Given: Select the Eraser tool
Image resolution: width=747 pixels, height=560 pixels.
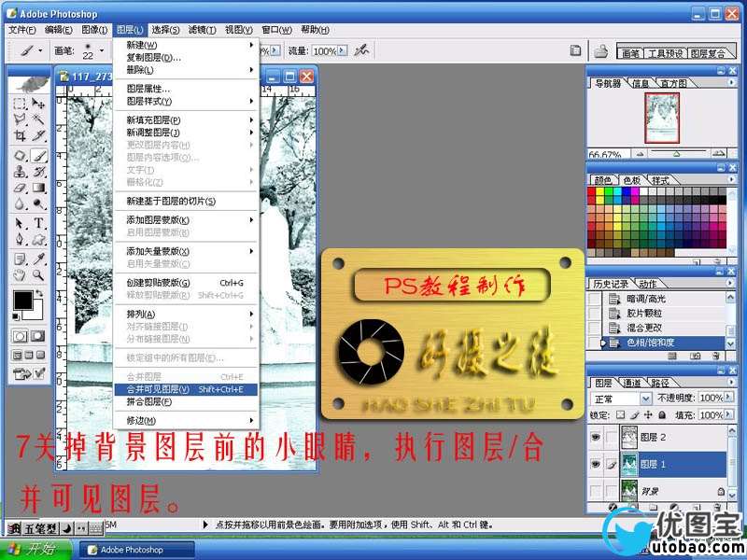Looking at the screenshot, I should click(20, 189).
